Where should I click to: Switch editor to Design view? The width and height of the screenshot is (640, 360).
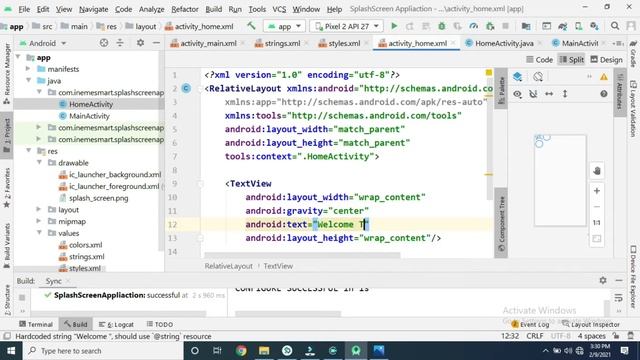pyautogui.click(x=606, y=60)
